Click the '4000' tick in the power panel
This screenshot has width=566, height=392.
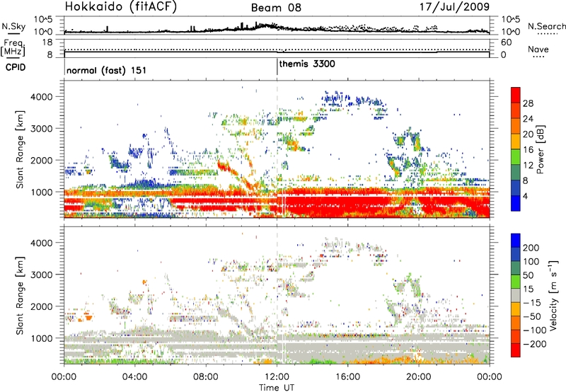(41, 97)
